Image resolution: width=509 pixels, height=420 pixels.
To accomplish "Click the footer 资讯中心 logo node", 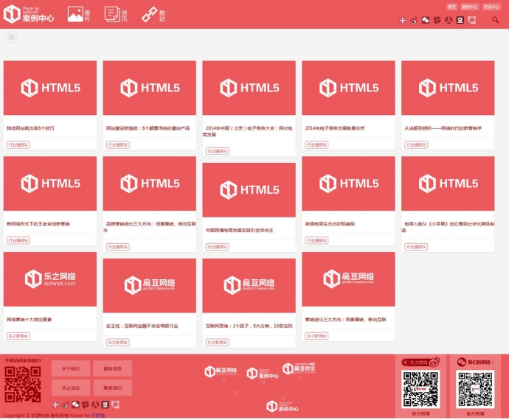I will click(x=283, y=407).
